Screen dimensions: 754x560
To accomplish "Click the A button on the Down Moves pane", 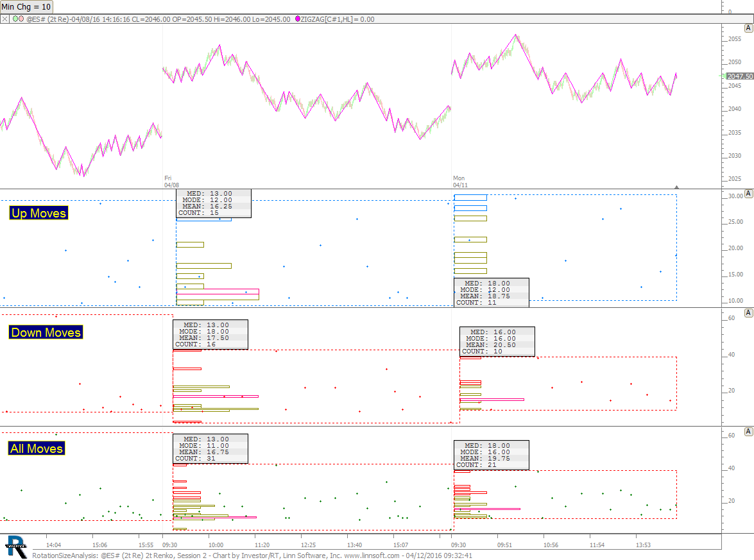I will coord(748,313).
